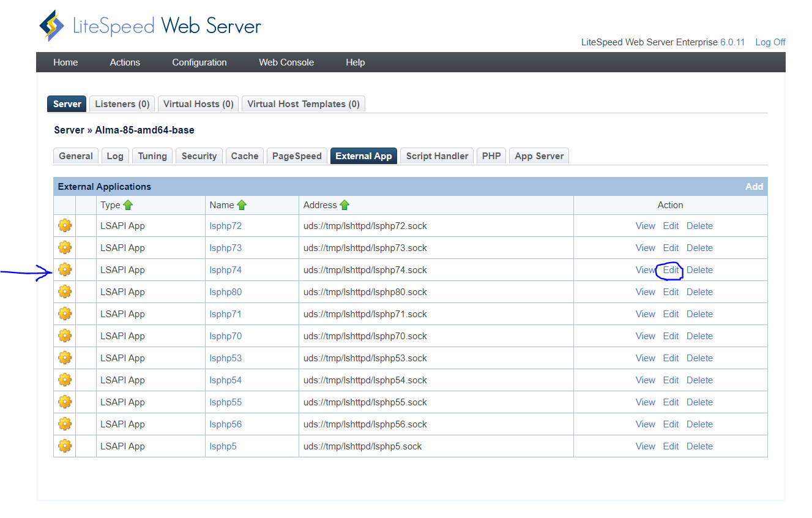The height and width of the screenshot is (518, 812).
Task: Open the PageSpeed sub-tab
Action: [297, 156]
